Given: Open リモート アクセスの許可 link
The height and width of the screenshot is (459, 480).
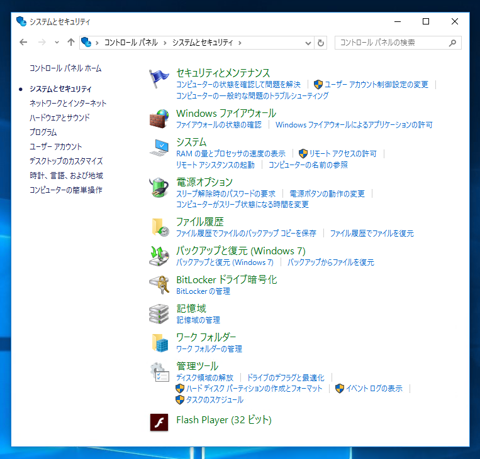Looking at the screenshot, I should [343, 153].
